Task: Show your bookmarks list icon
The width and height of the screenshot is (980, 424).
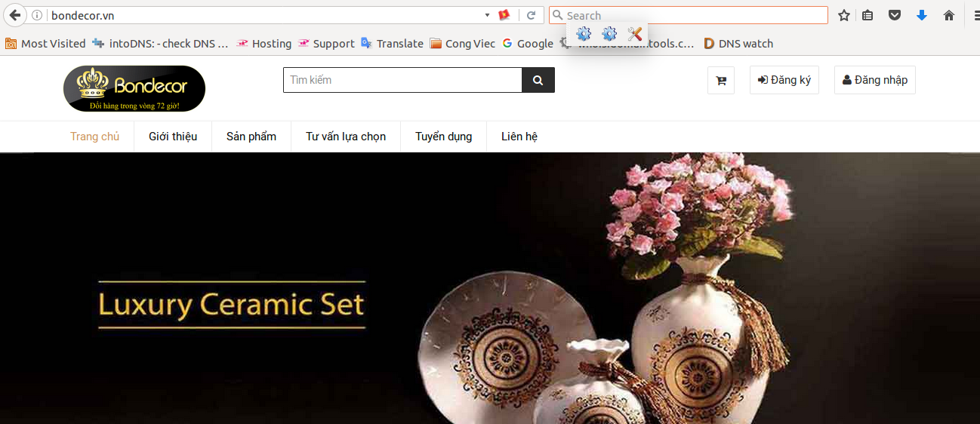Action: click(868, 15)
